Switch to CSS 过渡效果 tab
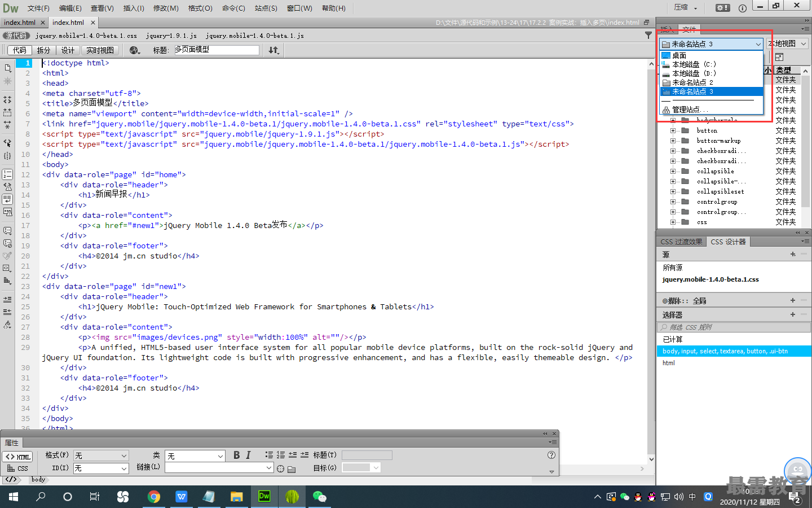The height and width of the screenshot is (508, 812). 681,242
